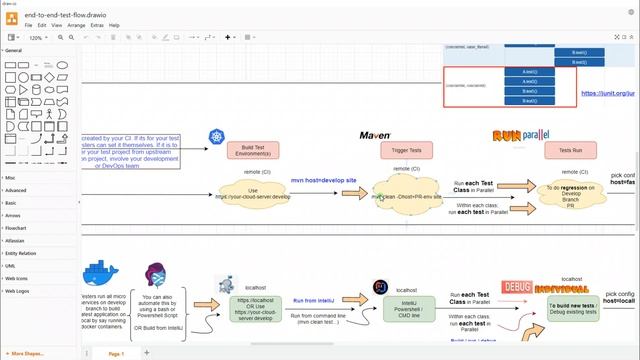Screen dimensions: 640x360
Task: Click the to front toolbar icon
Action: click(x=128, y=37)
